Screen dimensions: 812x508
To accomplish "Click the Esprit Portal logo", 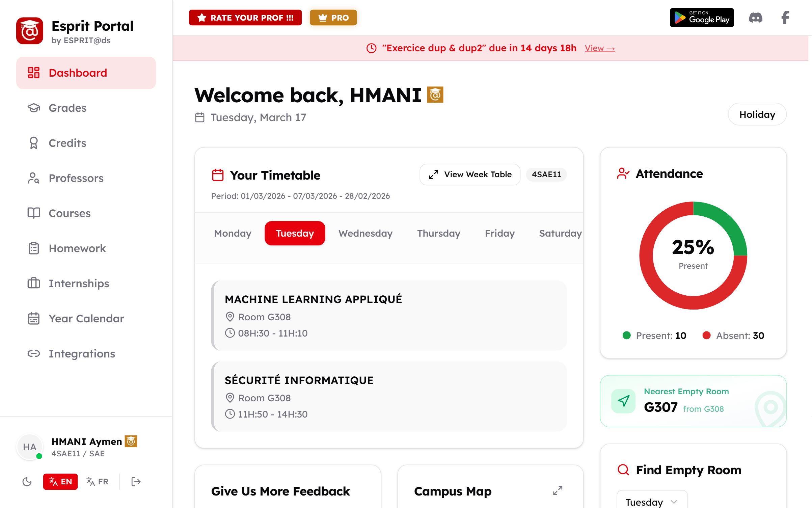I will point(30,31).
